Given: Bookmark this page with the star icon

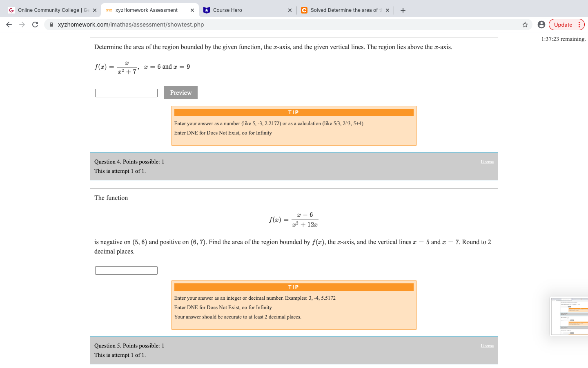Looking at the screenshot, I should [526, 25].
